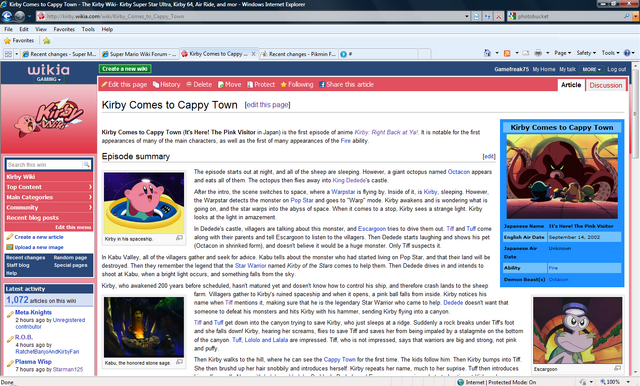640x386 pixels.
Task: Click the edit link for Episode summary
Action: [x=489, y=156]
